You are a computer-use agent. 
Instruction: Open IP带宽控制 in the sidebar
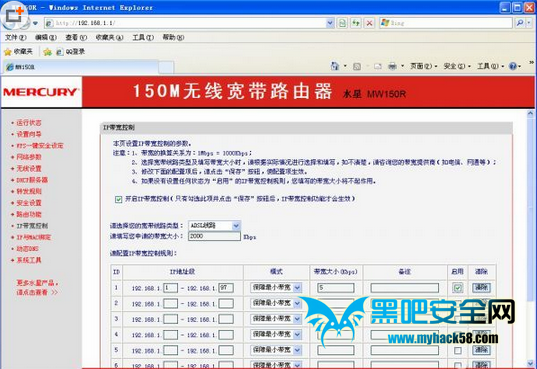click(32, 226)
